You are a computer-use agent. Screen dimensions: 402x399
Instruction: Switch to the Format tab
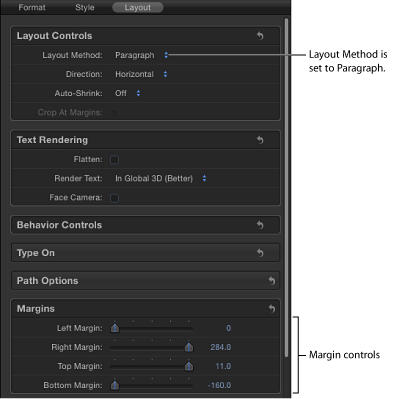(32, 7)
